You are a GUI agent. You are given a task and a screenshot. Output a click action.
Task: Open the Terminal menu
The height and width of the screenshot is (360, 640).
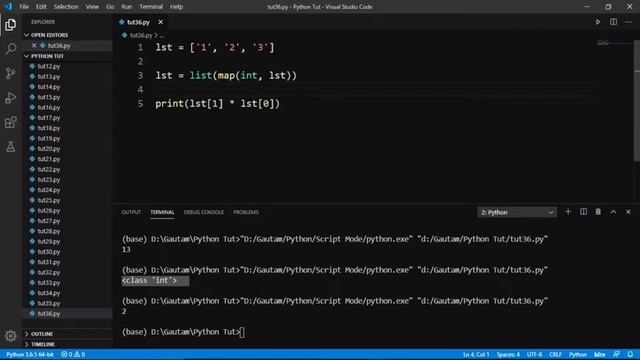pyautogui.click(x=151, y=7)
